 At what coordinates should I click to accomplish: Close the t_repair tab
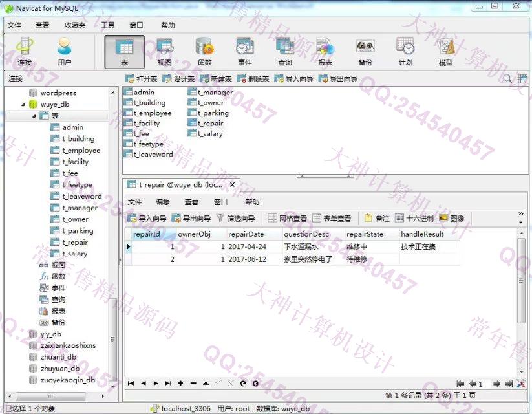(233, 184)
